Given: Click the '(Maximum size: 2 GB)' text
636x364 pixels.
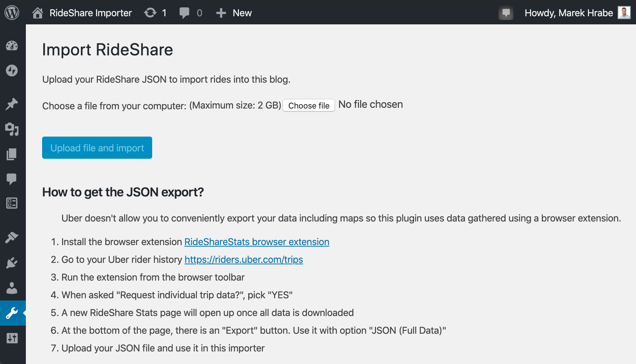Looking at the screenshot, I should pyautogui.click(x=235, y=106).
